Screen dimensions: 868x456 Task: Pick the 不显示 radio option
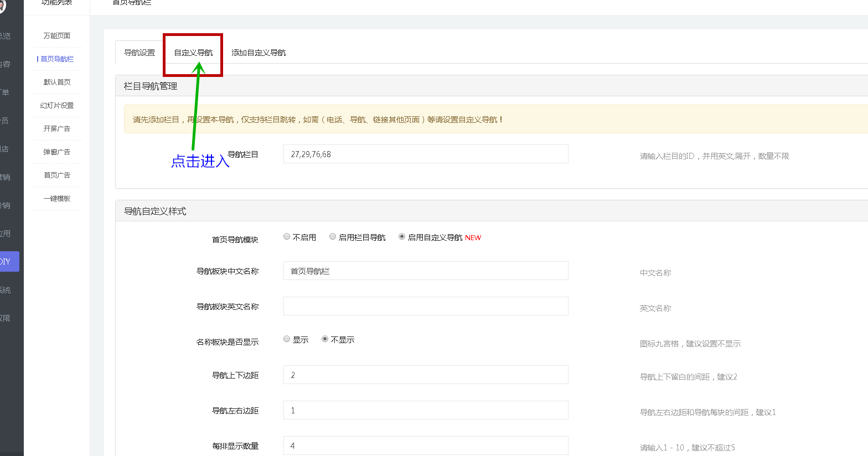point(325,339)
